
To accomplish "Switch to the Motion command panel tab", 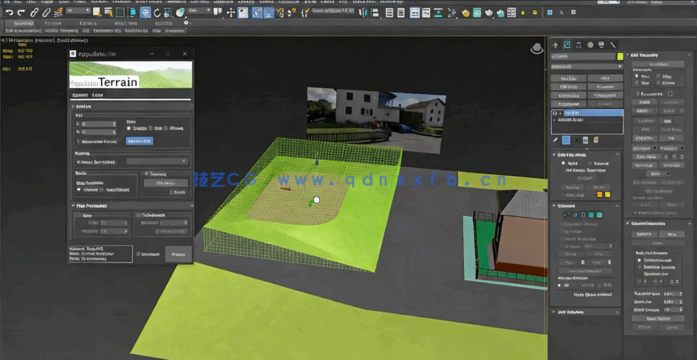I will click(x=590, y=45).
